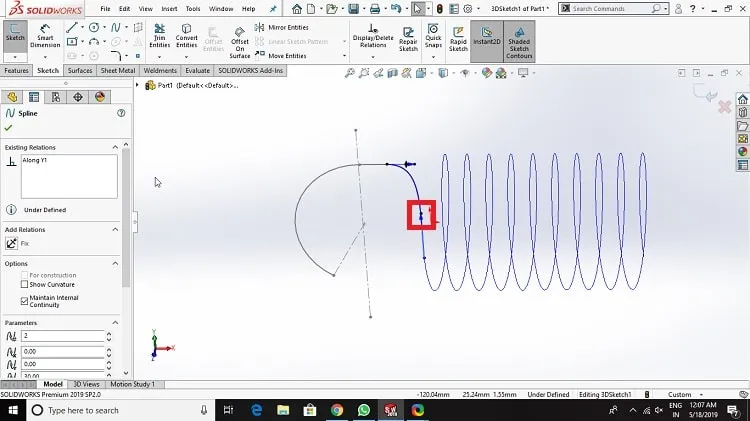Image resolution: width=750 pixels, height=421 pixels.
Task: Collapse the Parameters section
Action: pyautogui.click(x=115, y=322)
